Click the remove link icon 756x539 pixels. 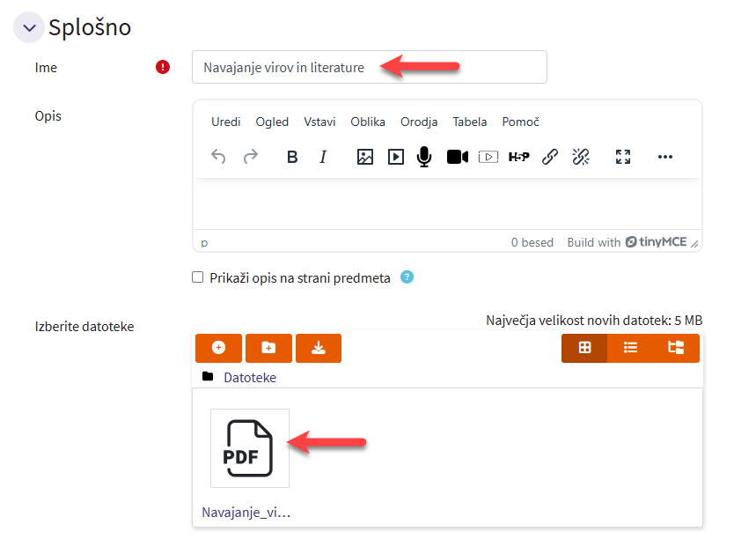click(581, 157)
